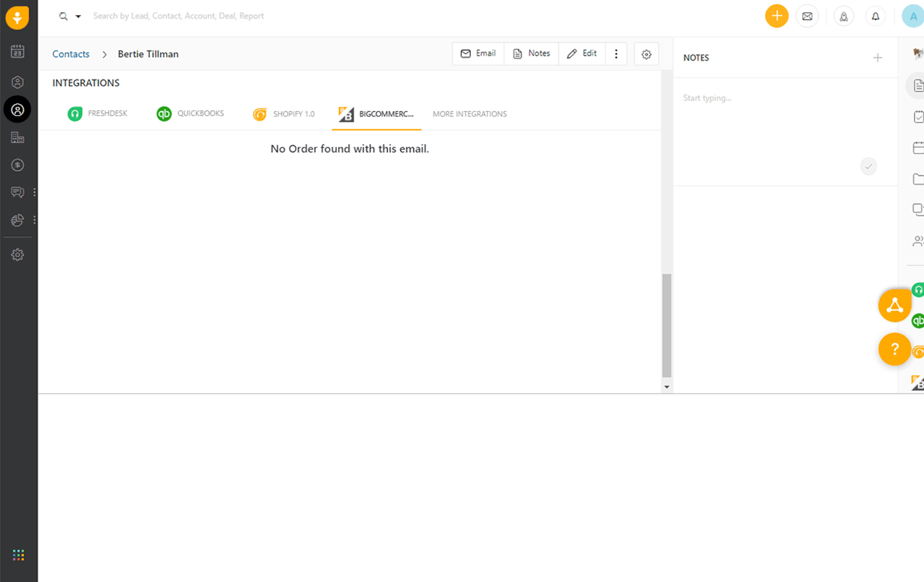Follow the Contacts breadcrumb link
This screenshot has width=924, height=582.
pos(70,53)
